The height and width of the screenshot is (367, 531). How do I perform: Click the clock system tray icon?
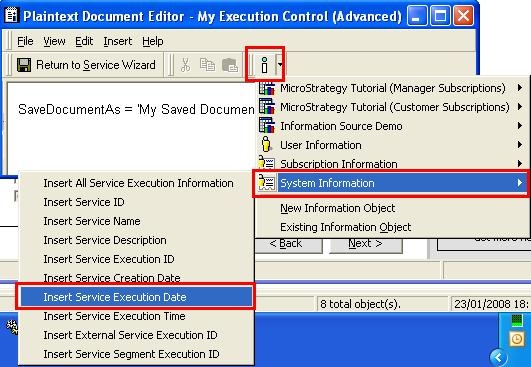point(517,339)
